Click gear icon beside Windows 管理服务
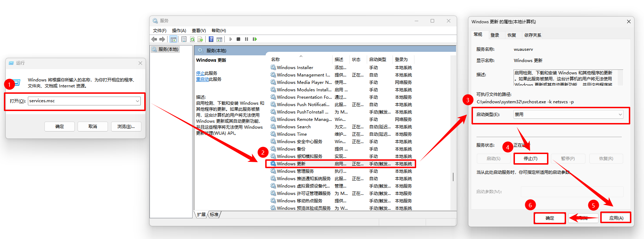644x239 pixels. pyautogui.click(x=273, y=171)
